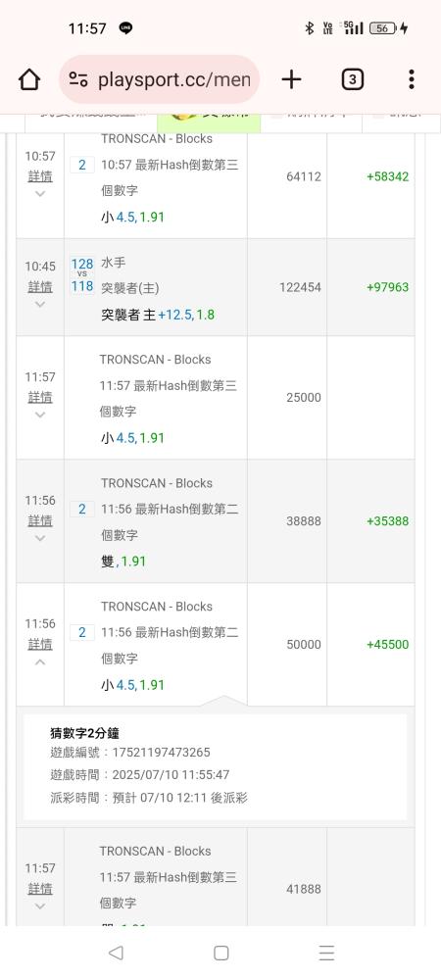441x980 pixels.
Task: Expand the 11:57 25000 row chevron
Action: (x=40, y=415)
